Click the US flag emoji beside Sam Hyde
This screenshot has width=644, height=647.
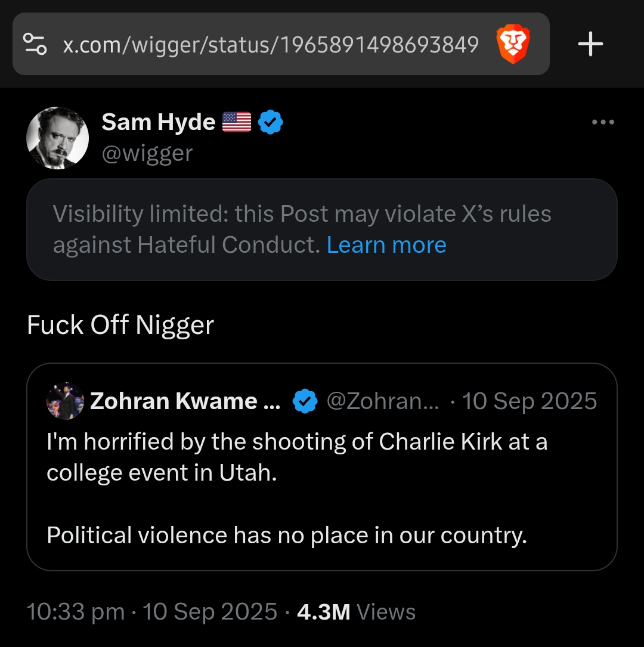[237, 122]
